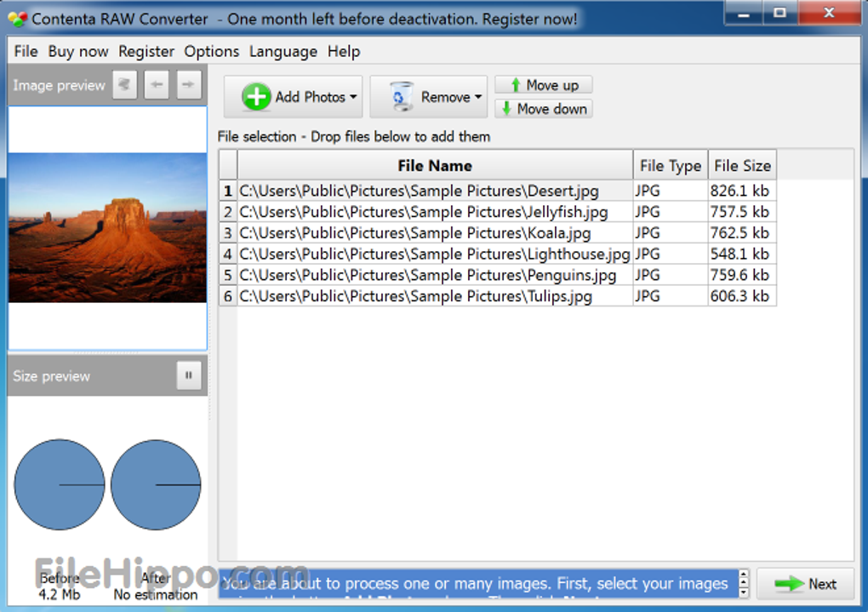Sort by File Size column header
868x612 pixels.
742,166
